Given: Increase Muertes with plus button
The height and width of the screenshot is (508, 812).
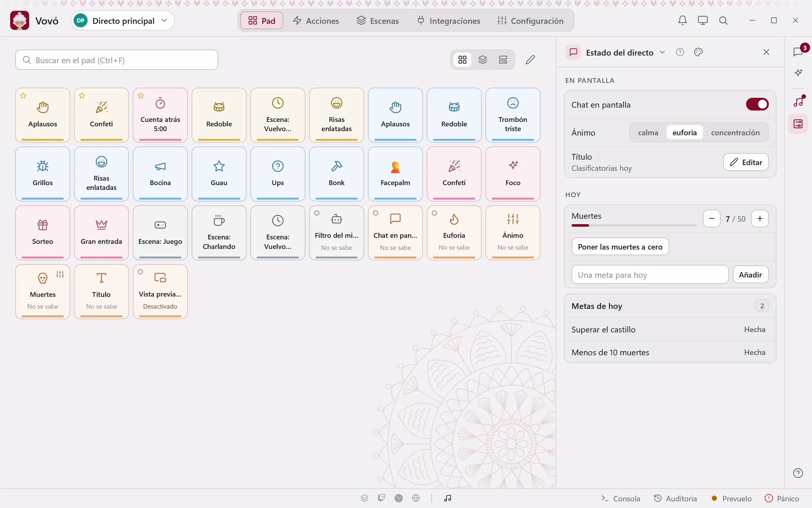Looking at the screenshot, I should point(760,218).
